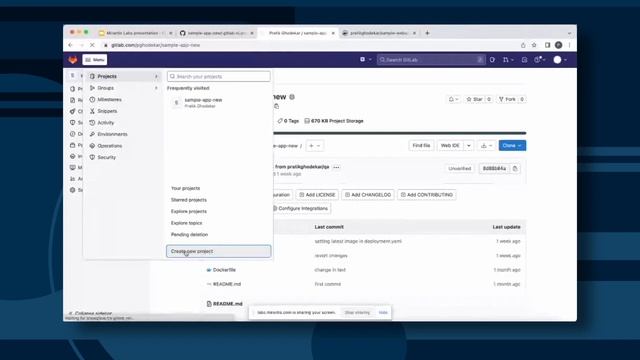Click the browser address bar URL

point(156,45)
